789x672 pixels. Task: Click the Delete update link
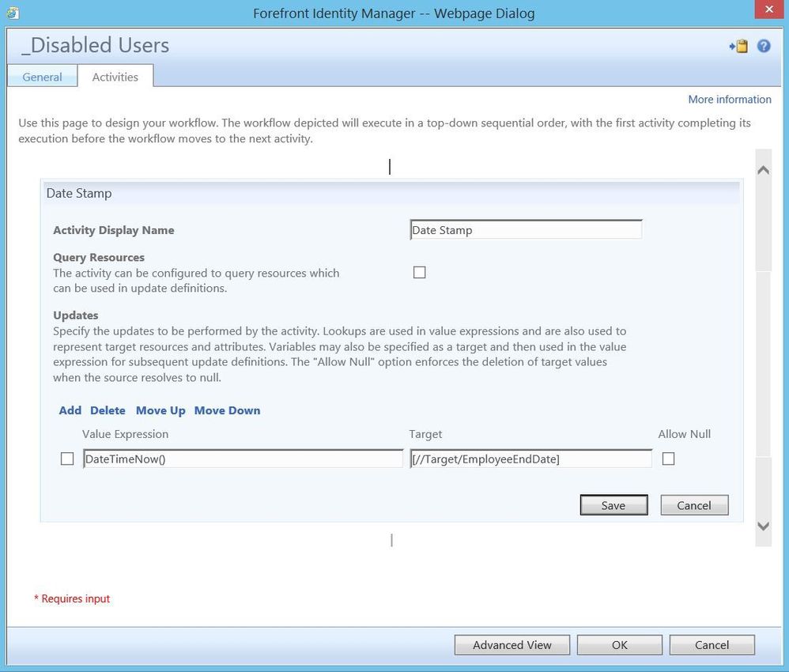108,410
